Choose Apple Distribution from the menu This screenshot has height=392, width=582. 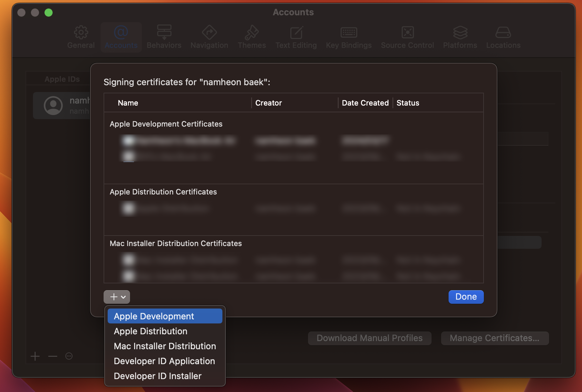pyautogui.click(x=165, y=331)
